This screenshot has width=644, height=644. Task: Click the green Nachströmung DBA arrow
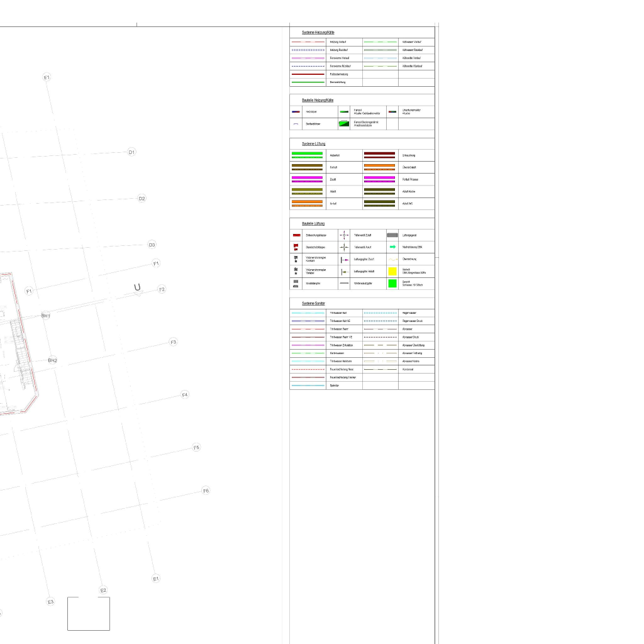(392, 247)
